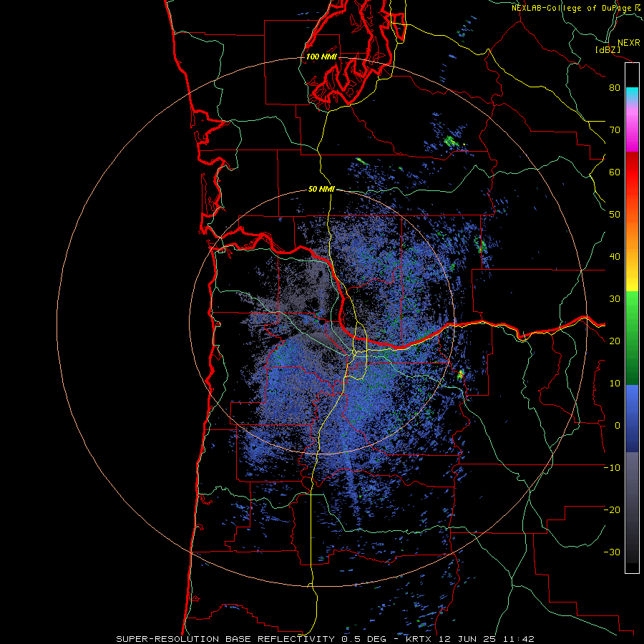Viewport: 644px width, 644px height.
Task: Click the -30 value on the dBZ scale
Action: (612, 552)
